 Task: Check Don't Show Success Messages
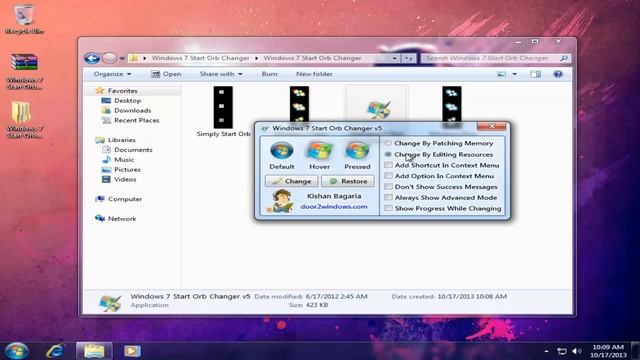click(x=441, y=187)
